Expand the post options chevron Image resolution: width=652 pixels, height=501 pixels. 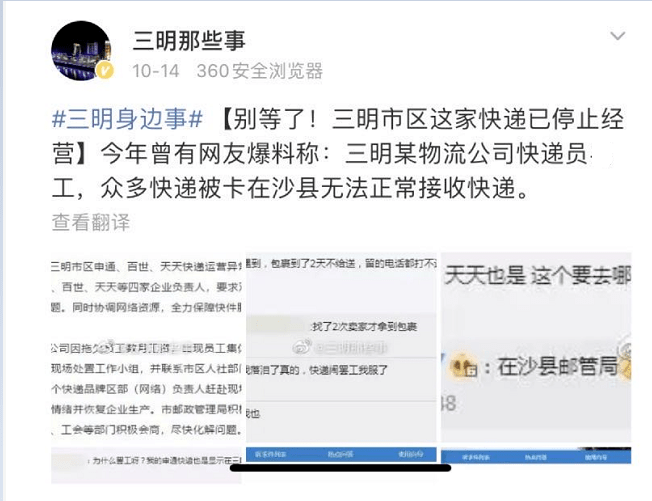pyautogui.click(x=617, y=36)
